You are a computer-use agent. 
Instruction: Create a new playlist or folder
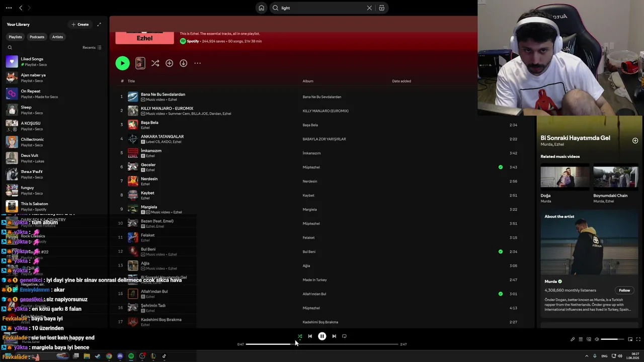click(80, 24)
